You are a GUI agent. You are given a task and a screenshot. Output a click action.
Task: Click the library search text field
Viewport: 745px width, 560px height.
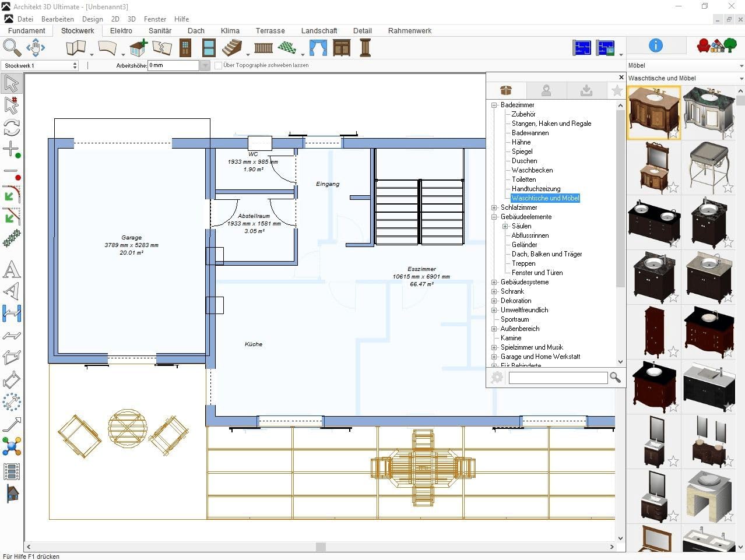(x=558, y=378)
